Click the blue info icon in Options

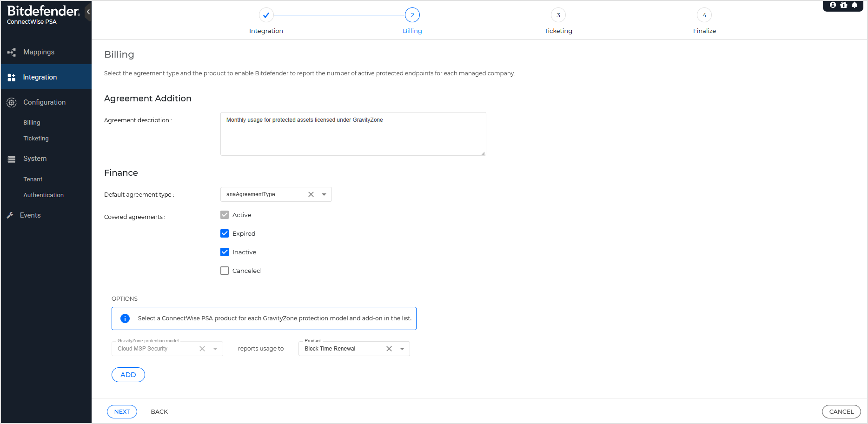coord(125,318)
